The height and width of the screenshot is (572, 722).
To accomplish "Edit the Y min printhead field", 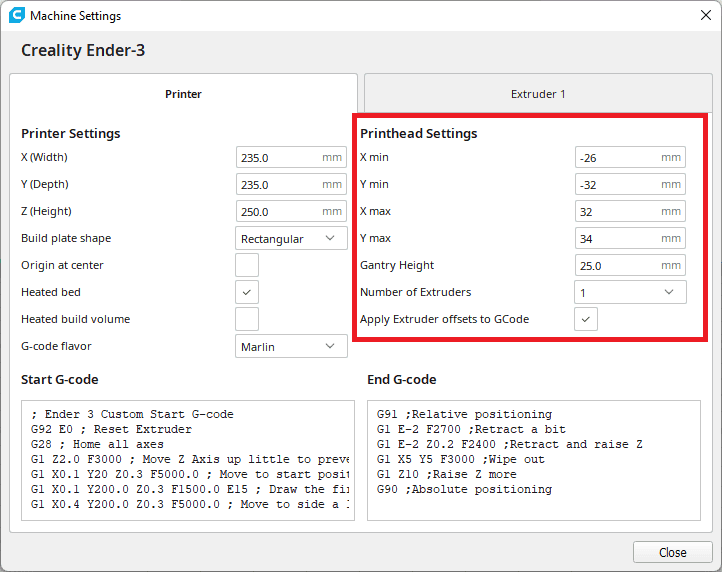I will point(630,184).
